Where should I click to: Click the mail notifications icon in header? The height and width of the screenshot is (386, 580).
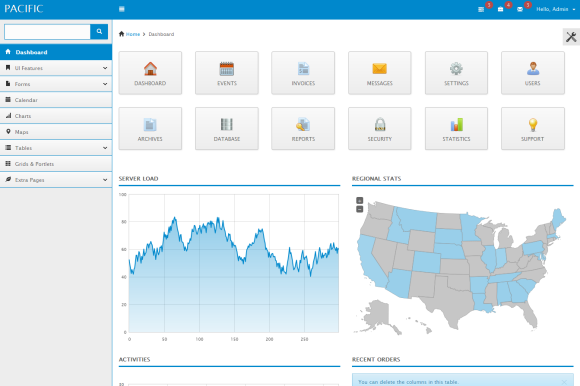coord(520,9)
